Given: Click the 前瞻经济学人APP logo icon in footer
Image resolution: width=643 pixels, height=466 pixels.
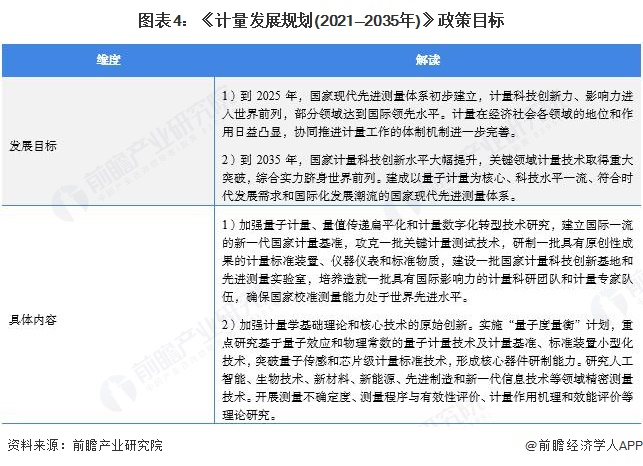Looking at the screenshot, I should (522, 445).
